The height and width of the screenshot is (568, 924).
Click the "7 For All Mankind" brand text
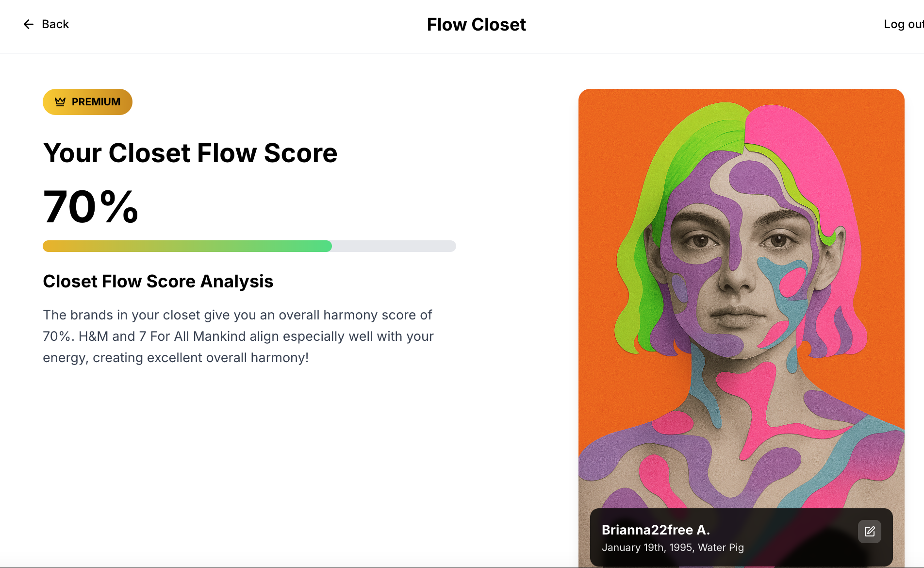(192, 336)
